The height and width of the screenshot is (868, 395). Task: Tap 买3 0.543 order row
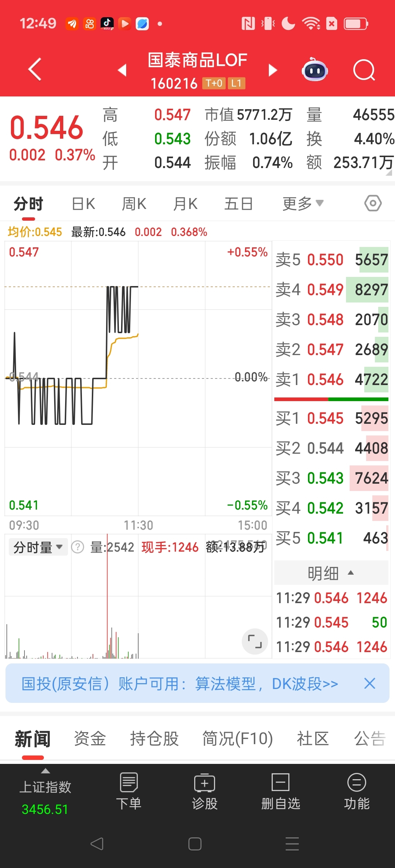pyautogui.click(x=331, y=478)
